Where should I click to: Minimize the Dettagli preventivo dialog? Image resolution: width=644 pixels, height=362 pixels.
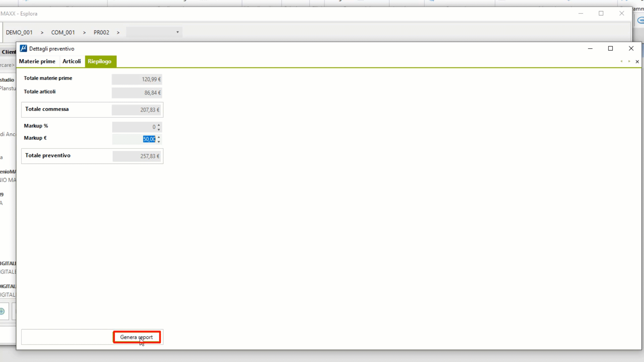pos(590,49)
